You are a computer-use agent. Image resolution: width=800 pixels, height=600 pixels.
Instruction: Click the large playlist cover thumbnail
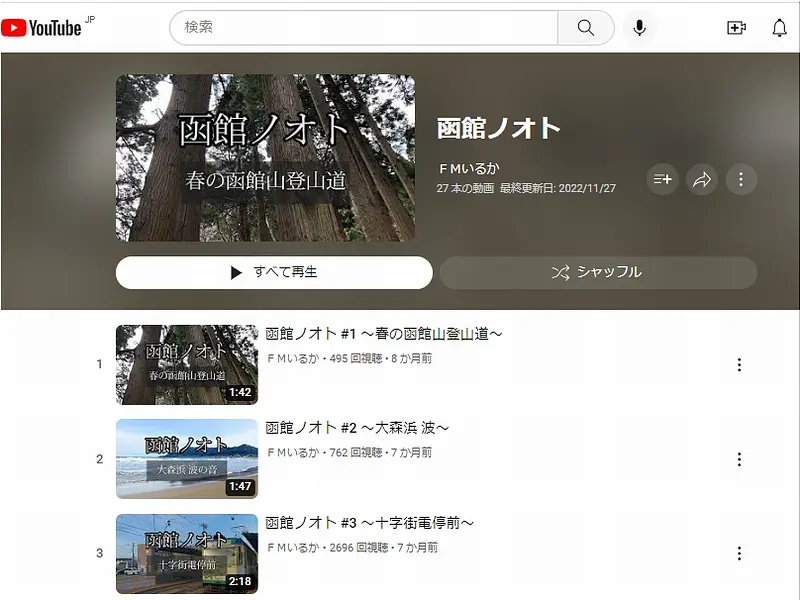(x=265, y=158)
